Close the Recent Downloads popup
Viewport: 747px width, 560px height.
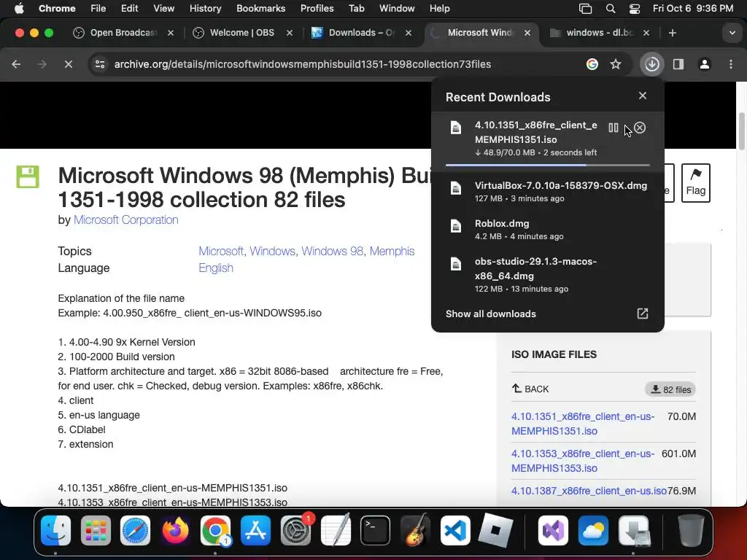pyautogui.click(x=643, y=96)
